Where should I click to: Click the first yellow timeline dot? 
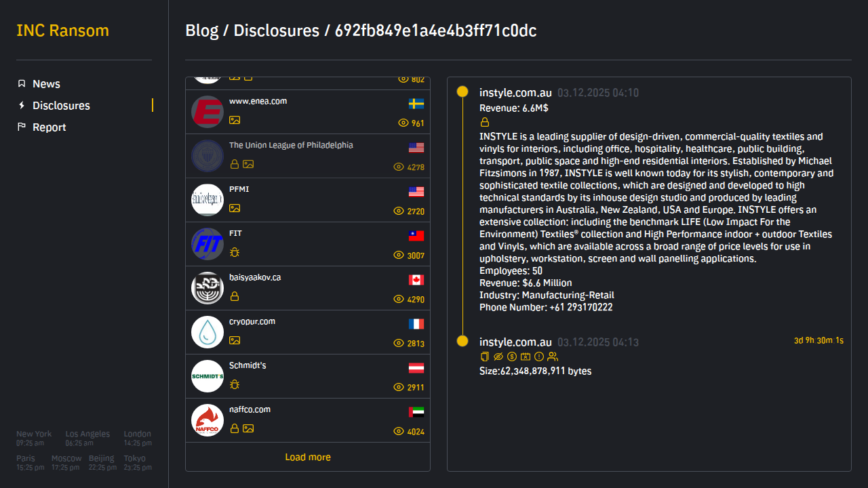462,91
